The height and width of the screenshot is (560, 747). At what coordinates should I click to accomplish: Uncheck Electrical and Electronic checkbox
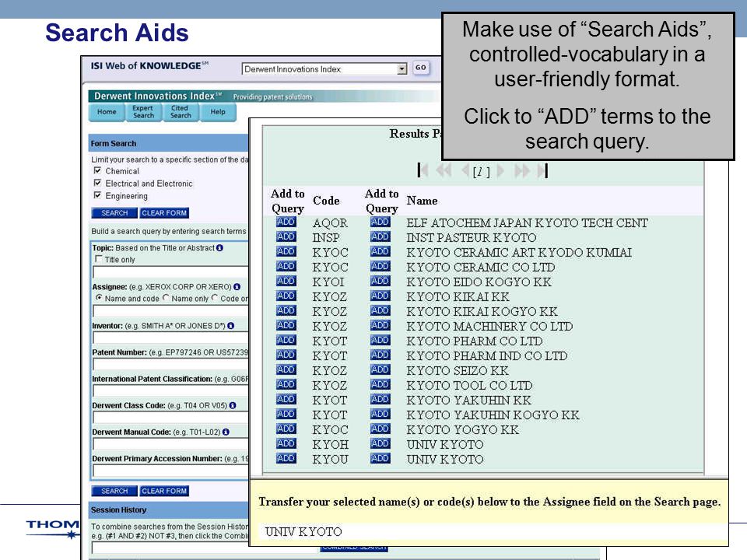click(x=98, y=183)
